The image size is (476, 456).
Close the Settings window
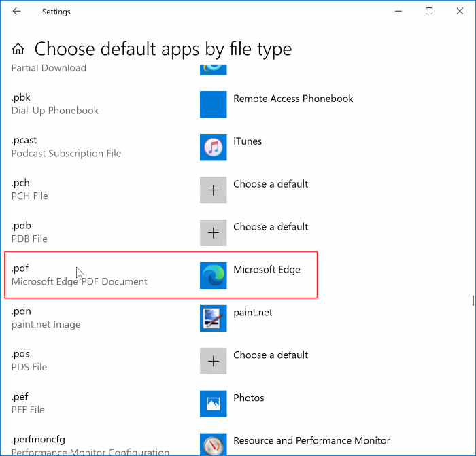[x=460, y=12]
